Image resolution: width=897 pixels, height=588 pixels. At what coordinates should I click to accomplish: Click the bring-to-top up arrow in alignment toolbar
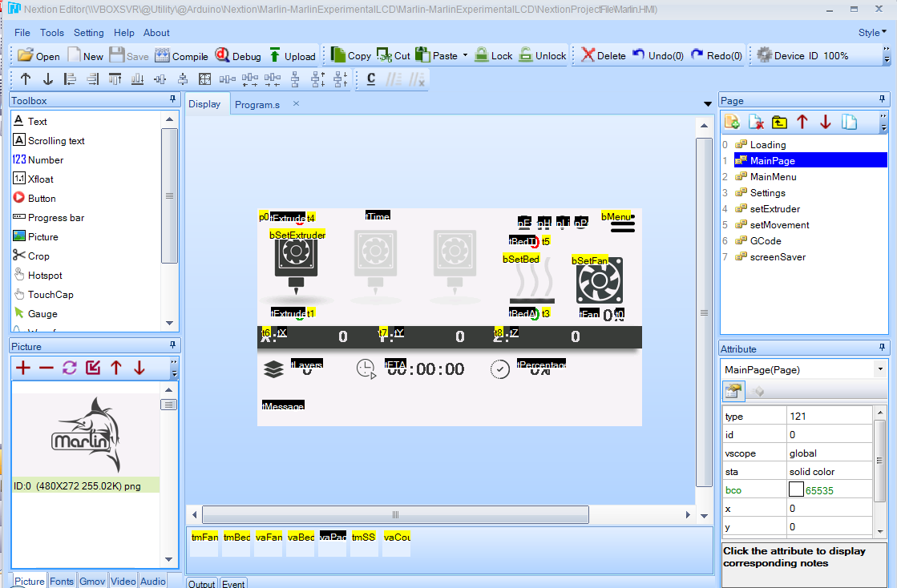[x=25, y=79]
